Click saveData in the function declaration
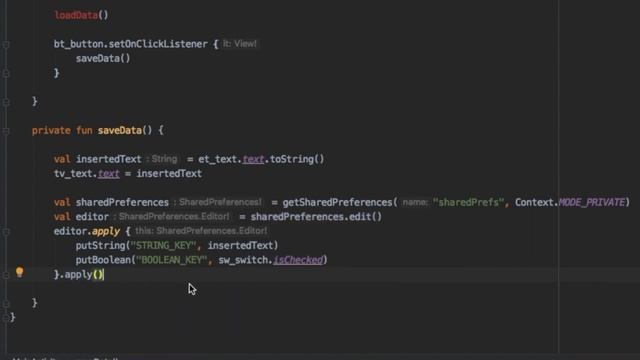Screen dimensions: 640x360 (120, 131)
